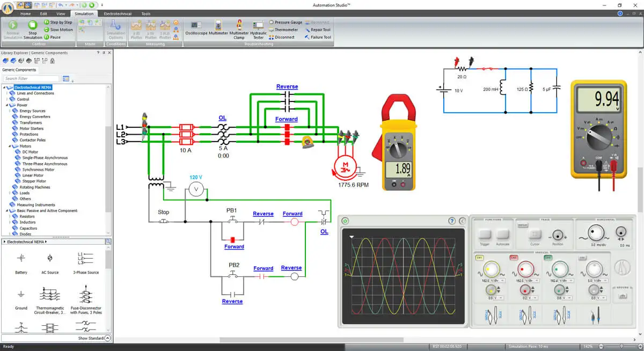
Task: Expand the Lines and Connections node
Action: [8, 93]
